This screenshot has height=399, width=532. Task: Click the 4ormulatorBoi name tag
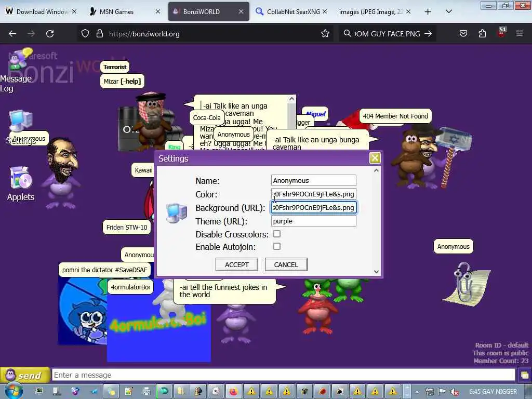click(130, 287)
